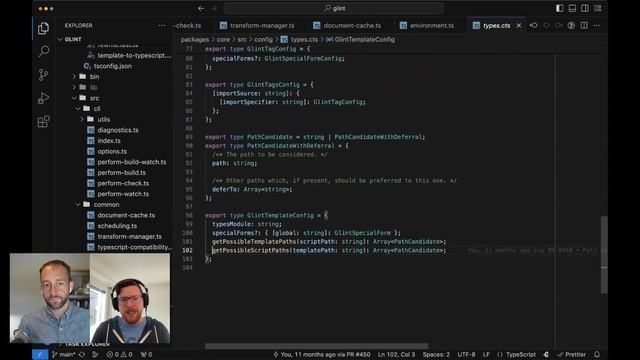Toggle the secondary side bar layout icon
Image resolution: width=640 pixels, height=360 pixels.
coord(585,8)
